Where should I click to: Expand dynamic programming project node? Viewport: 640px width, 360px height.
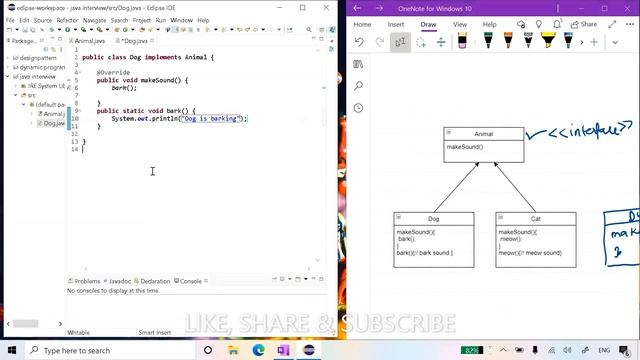(x=8, y=67)
